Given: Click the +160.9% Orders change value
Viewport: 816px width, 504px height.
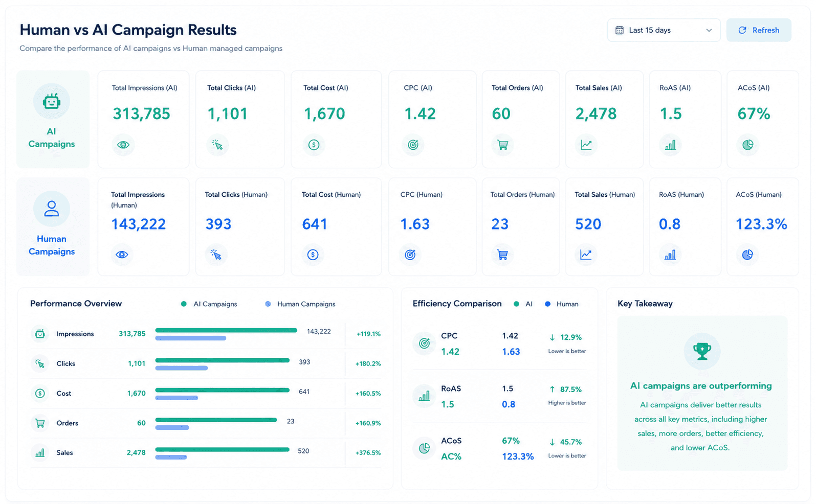Looking at the screenshot, I should tap(368, 423).
